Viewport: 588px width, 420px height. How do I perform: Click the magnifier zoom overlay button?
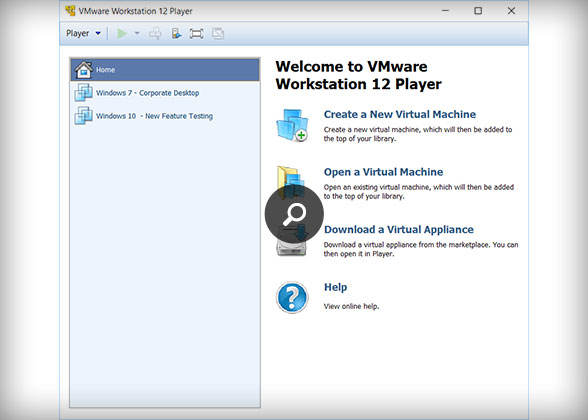click(294, 214)
